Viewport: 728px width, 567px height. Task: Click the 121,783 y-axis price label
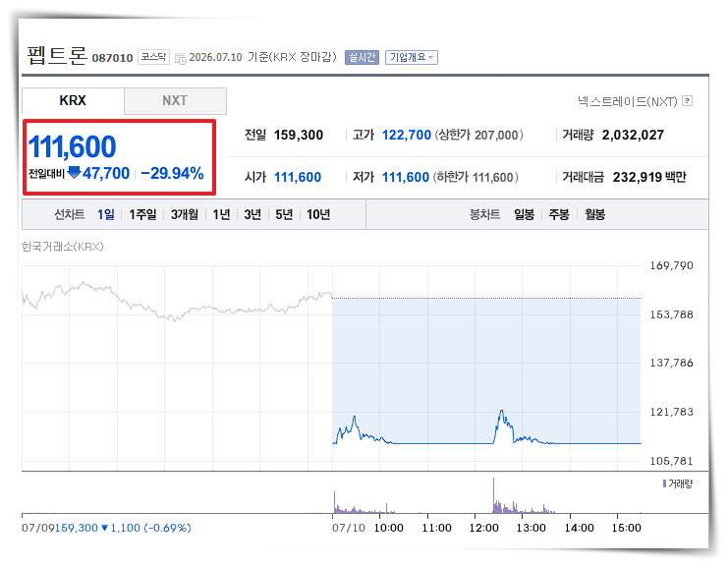coord(671,412)
